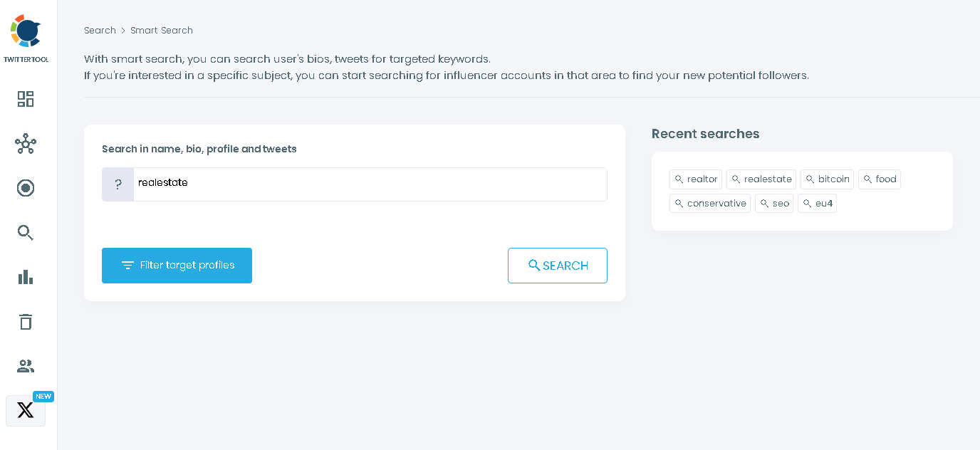This screenshot has width=980, height=450.
Task: Open Filter target profiles
Action: pyautogui.click(x=177, y=265)
